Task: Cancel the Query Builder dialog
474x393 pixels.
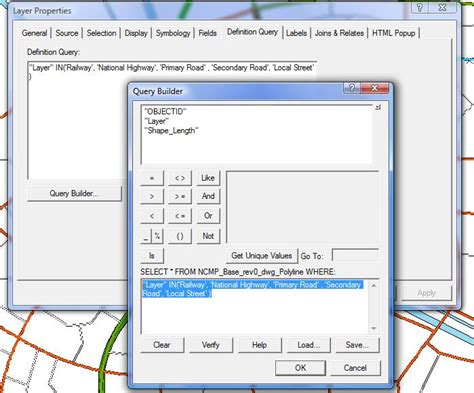Action: coord(355,368)
